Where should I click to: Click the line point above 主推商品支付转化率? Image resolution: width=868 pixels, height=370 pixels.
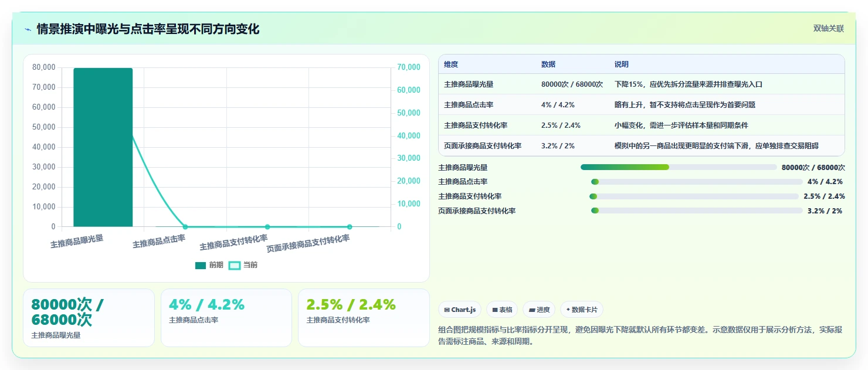pos(267,227)
